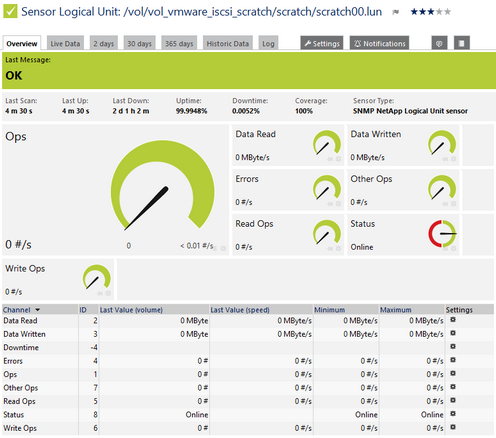Open gear settings for Write Ops channel

453,427
